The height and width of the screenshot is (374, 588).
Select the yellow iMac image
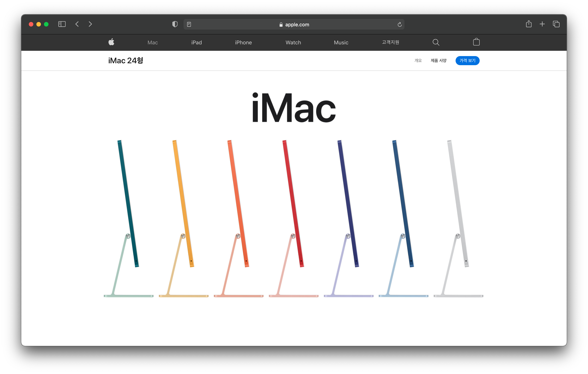click(184, 219)
